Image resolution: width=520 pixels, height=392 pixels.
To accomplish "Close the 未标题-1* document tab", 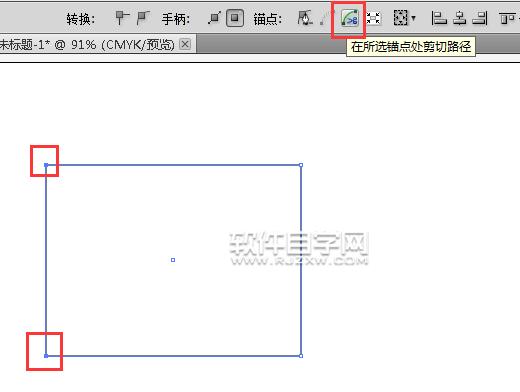I will pos(185,44).
